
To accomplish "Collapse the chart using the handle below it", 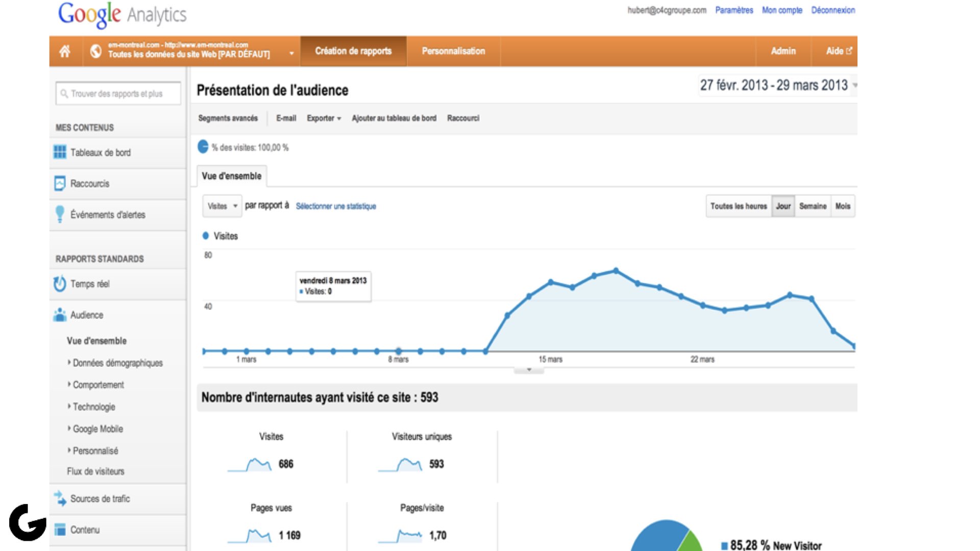I will [529, 370].
